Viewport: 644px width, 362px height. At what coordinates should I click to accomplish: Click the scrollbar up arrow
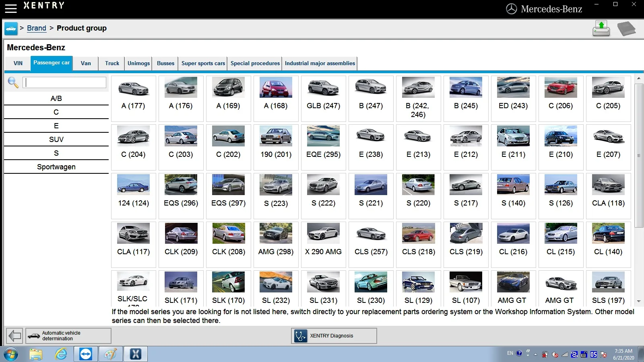(639, 78)
